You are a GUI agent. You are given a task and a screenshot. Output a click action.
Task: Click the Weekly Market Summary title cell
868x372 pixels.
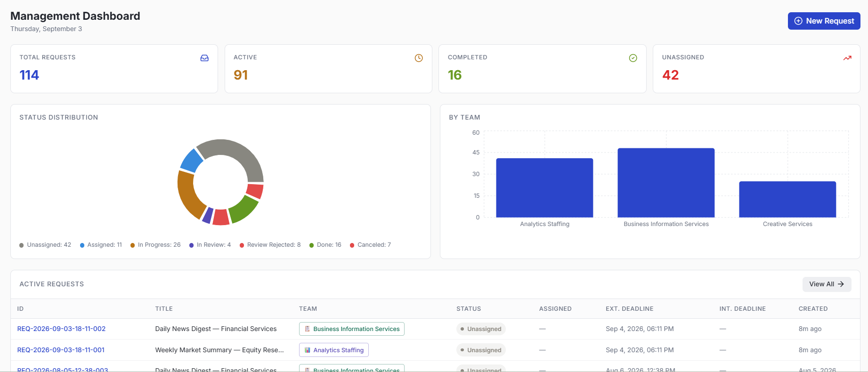tap(219, 350)
